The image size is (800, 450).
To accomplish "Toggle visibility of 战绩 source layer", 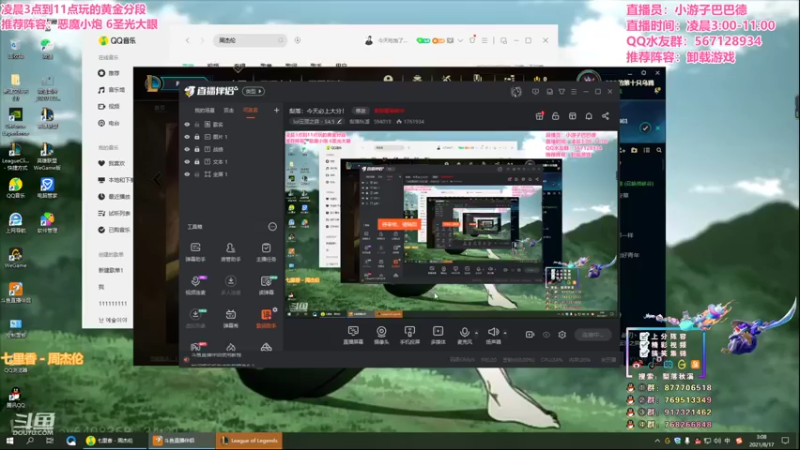I will tap(187, 149).
